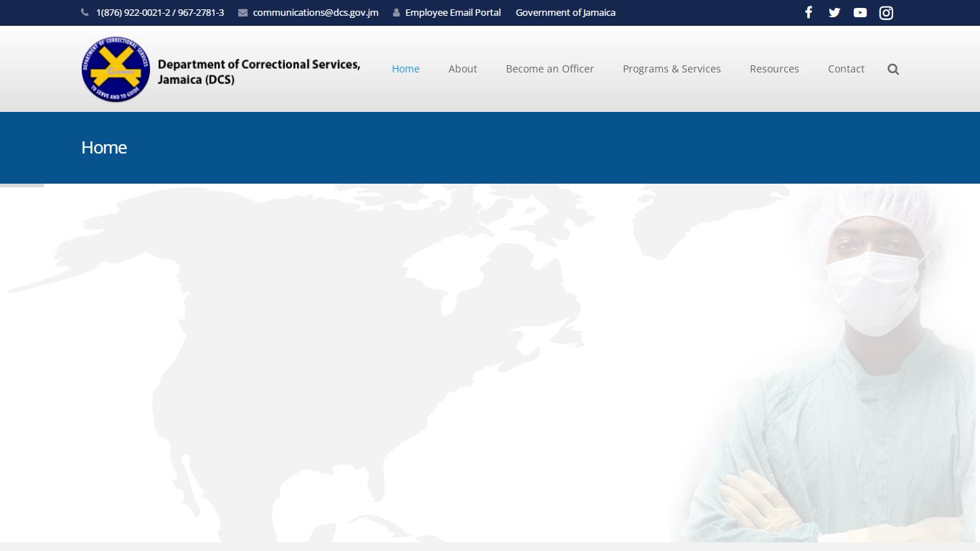Open the Employee Email Portal link
980x551 pixels.
click(x=453, y=12)
